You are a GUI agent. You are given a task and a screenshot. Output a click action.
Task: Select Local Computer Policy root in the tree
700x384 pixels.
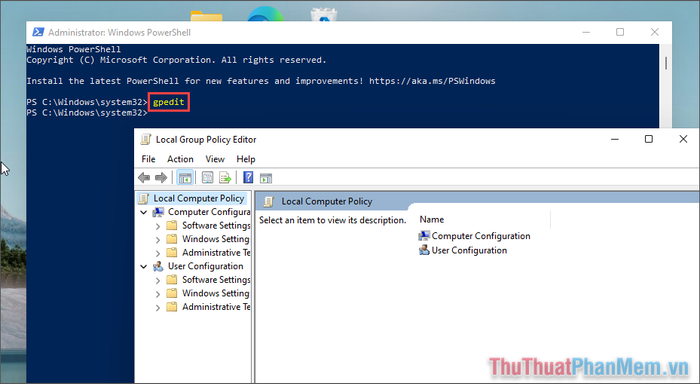tap(199, 198)
